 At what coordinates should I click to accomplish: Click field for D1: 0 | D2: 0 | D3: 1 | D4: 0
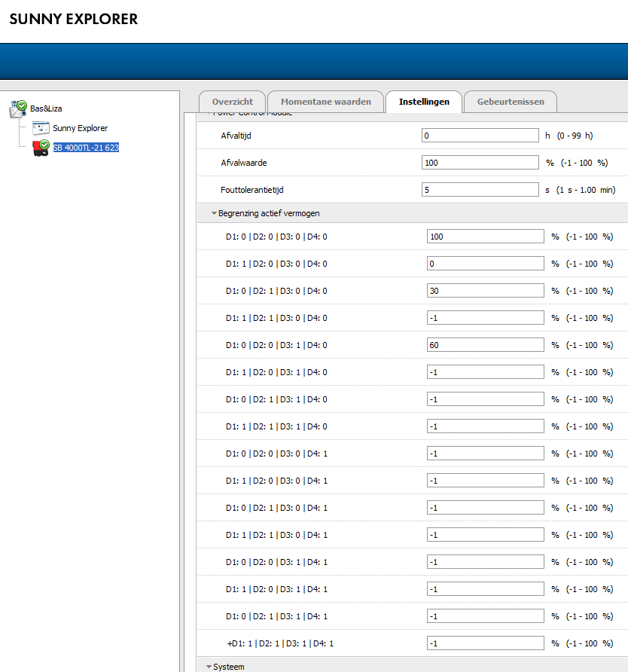pyautogui.click(x=486, y=345)
